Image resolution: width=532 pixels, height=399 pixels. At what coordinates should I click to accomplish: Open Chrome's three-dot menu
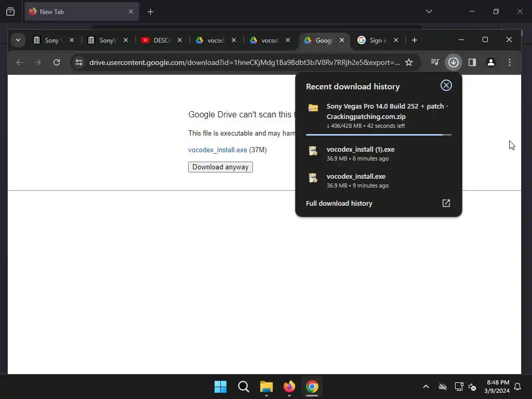click(509, 62)
